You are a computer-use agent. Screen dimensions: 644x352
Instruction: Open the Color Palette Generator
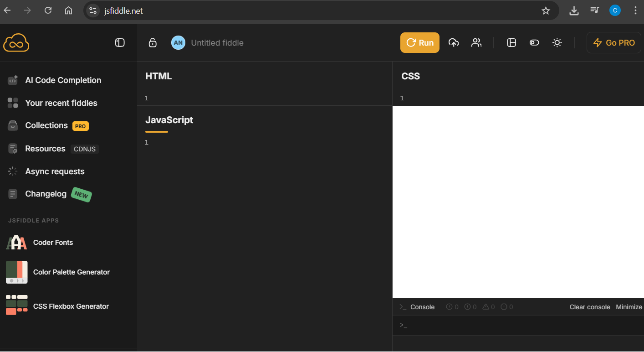pyautogui.click(x=71, y=272)
